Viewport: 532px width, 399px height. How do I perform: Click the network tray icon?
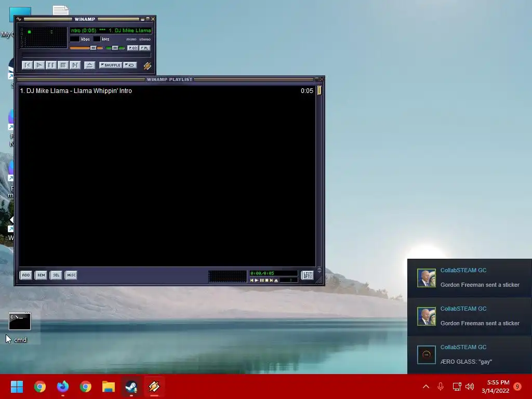457,387
